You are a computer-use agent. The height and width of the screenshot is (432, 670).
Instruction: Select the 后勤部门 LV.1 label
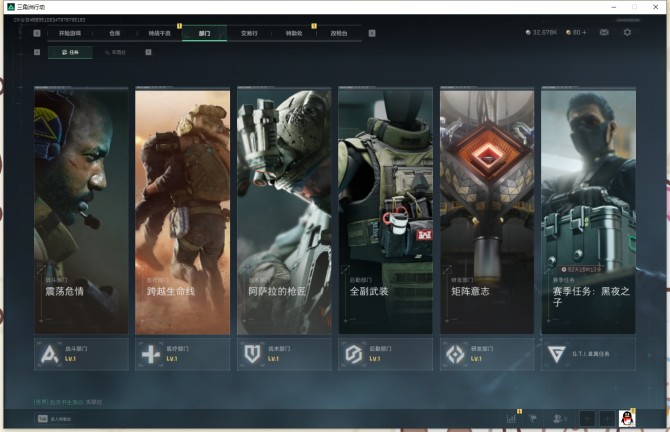(x=375, y=359)
